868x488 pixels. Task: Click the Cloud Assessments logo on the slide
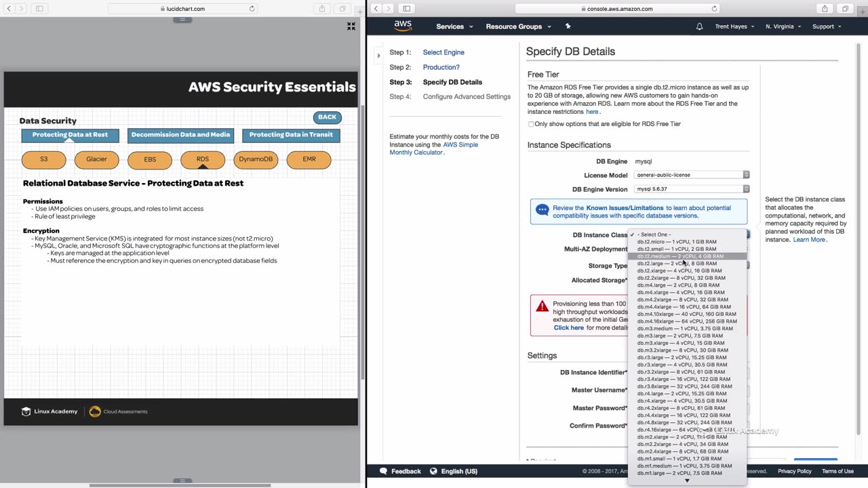tap(119, 411)
